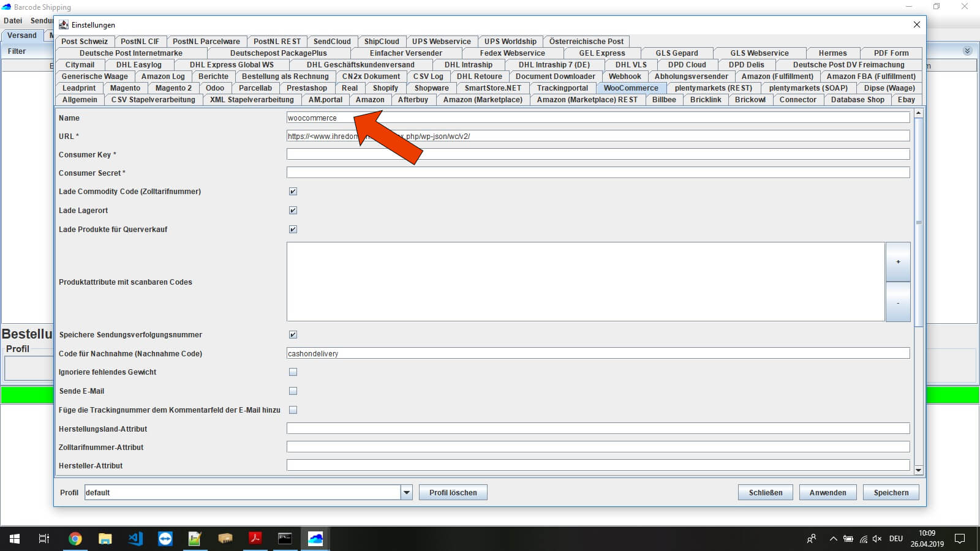Screen dimensions: 980x551
Task: Open the Shopware tab
Action: pos(431,88)
